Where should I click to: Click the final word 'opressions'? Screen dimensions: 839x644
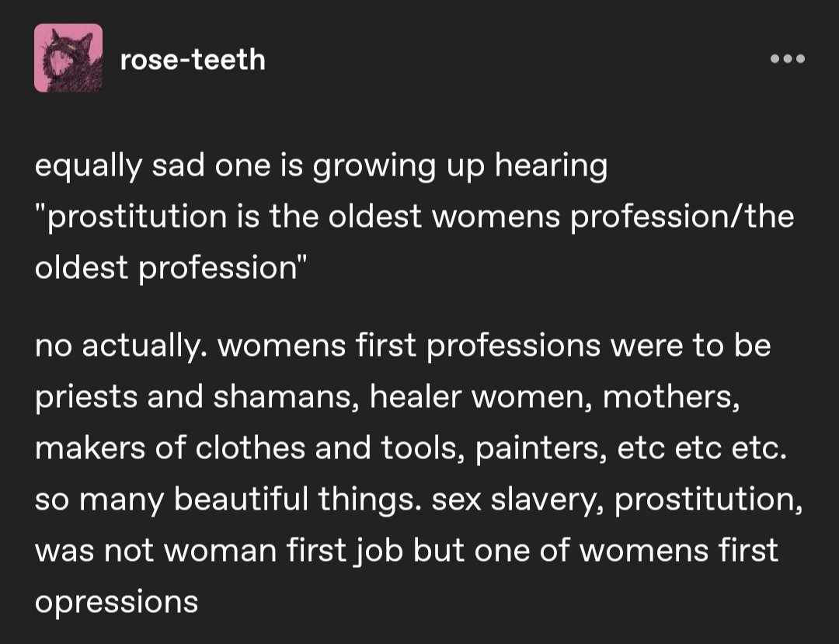117,604
